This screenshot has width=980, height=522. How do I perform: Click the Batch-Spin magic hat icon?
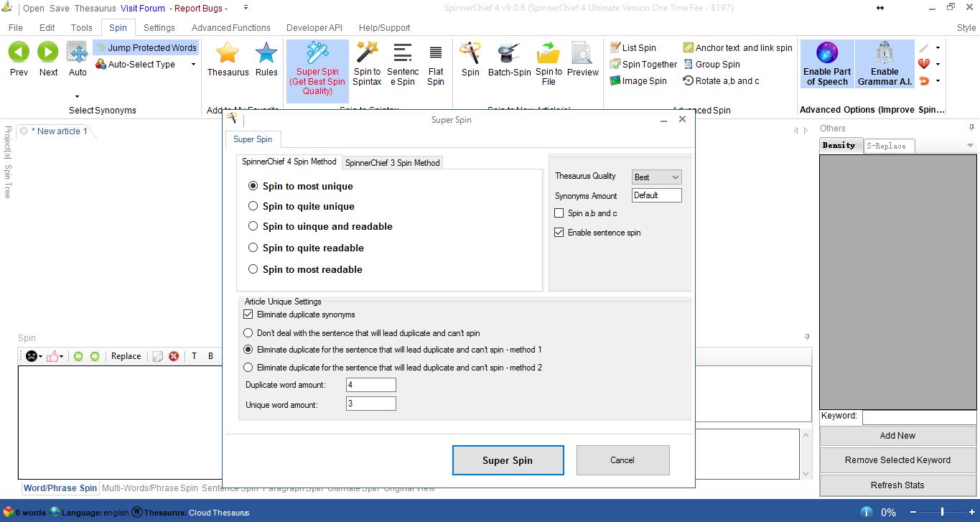[x=509, y=53]
